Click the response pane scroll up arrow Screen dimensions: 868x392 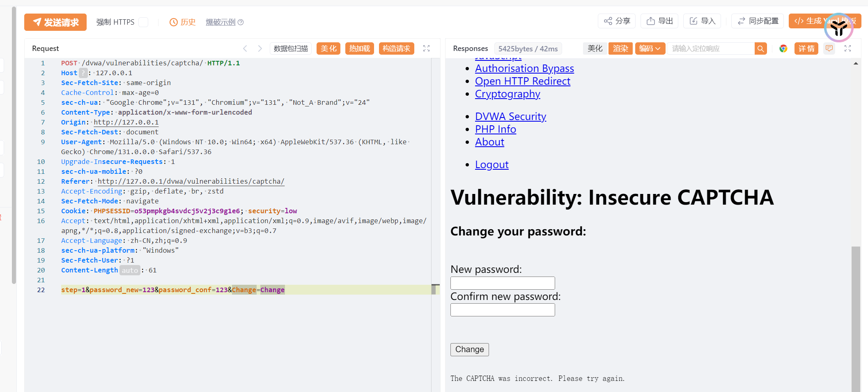coord(856,63)
